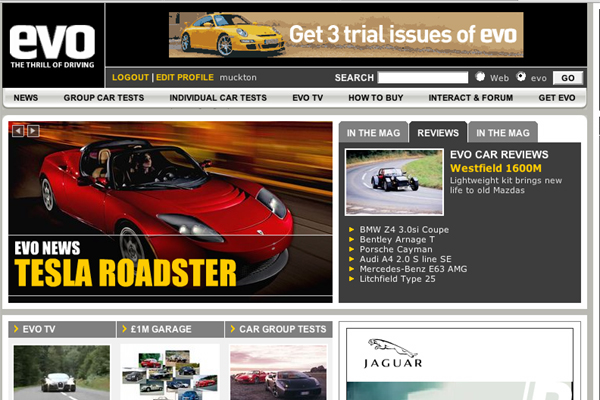Click the evo logo in header
The width and height of the screenshot is (600, 400).
(x=52, y=46)
